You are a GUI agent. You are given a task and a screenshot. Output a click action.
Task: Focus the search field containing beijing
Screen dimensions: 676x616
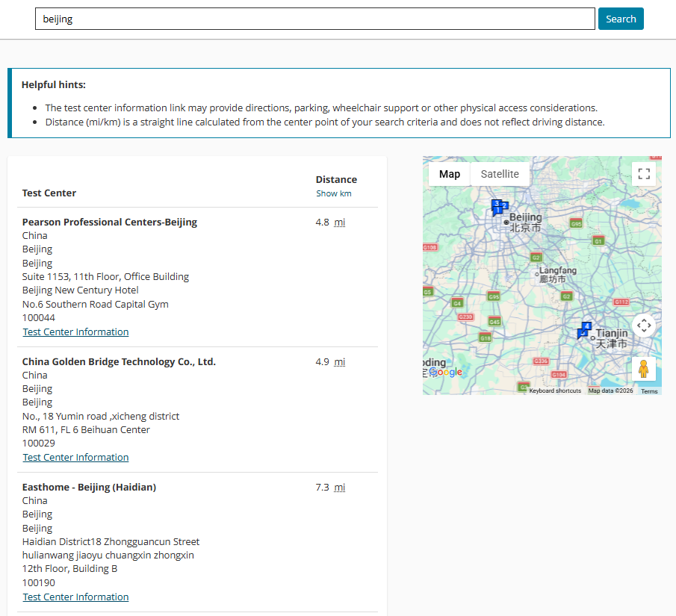tap(314, 19)
